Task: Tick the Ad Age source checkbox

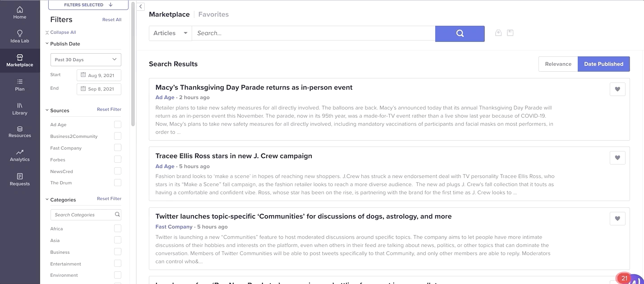Action: (x=118, y=124)
